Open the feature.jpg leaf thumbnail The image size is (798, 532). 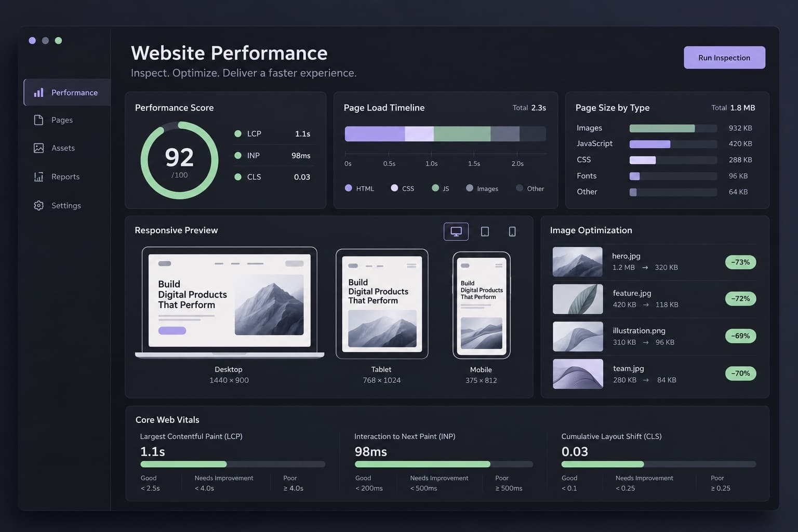[578, 299]
